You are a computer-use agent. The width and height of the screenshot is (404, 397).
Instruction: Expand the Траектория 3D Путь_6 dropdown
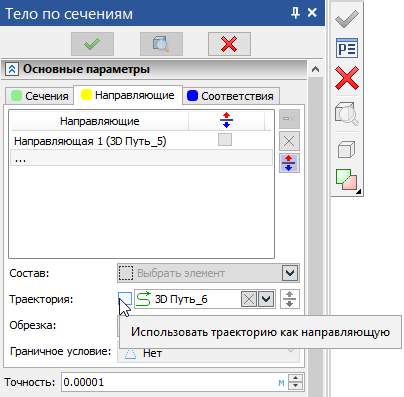tap(266, 299)
